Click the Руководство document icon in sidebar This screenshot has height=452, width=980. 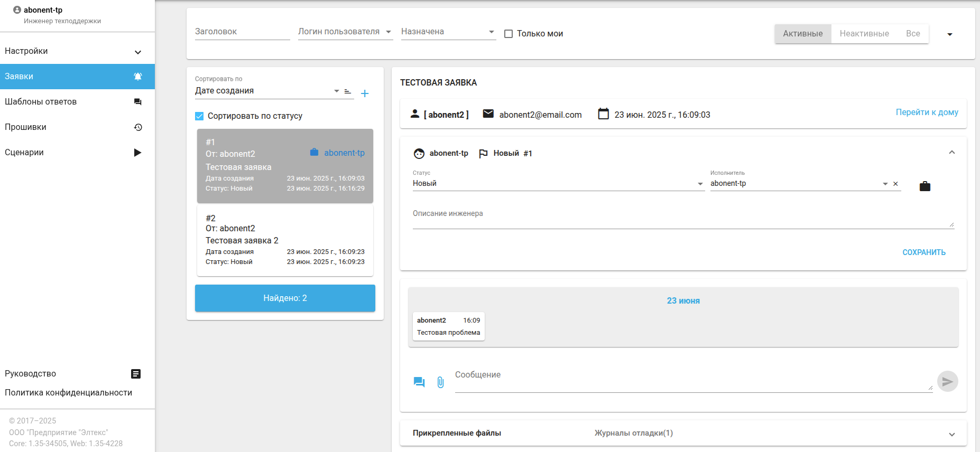point(136,374)
